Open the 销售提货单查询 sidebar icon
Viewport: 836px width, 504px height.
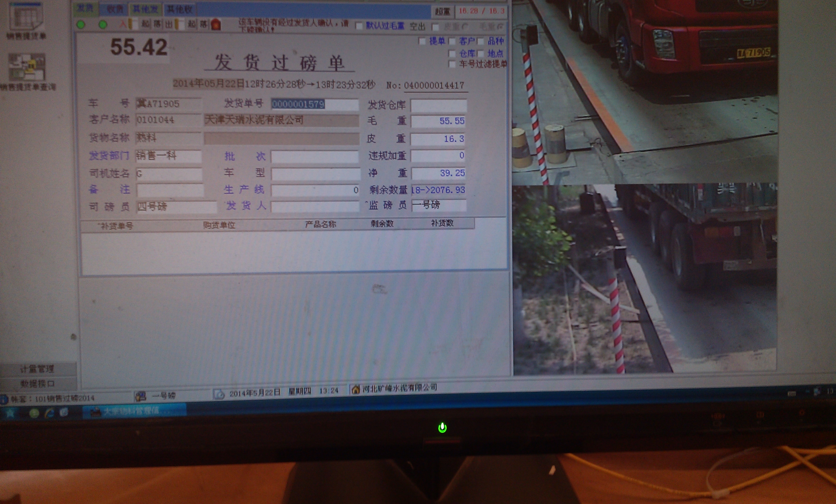[27, 67]
